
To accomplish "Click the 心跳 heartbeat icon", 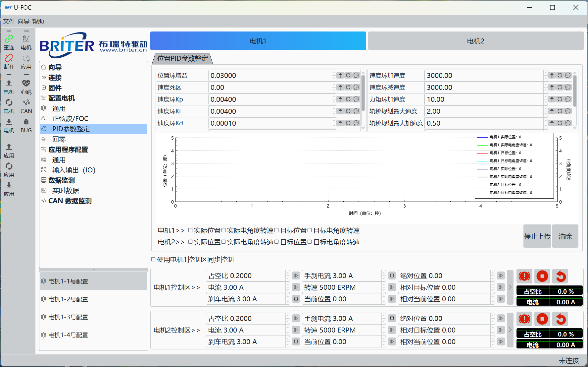I will pos(26,83).
